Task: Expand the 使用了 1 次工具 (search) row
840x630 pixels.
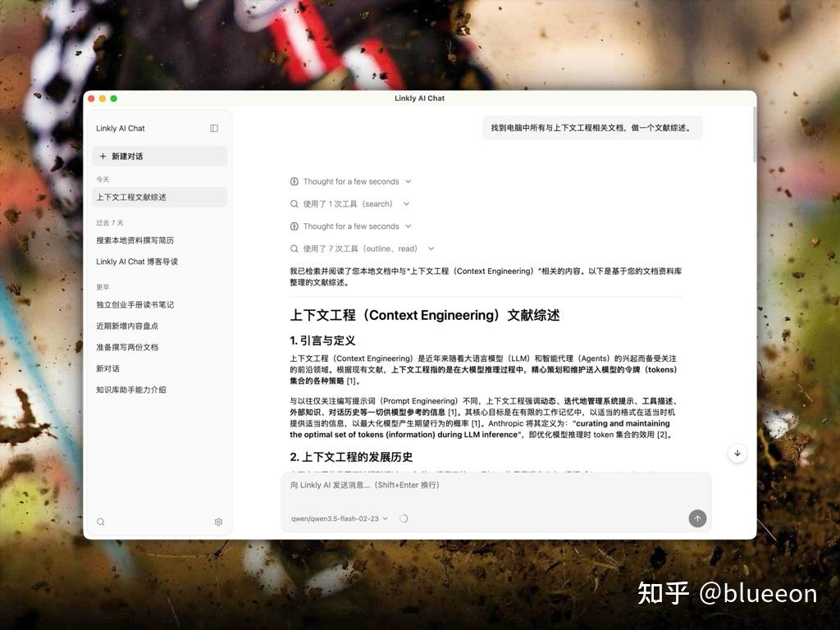Action: (349, 203)
